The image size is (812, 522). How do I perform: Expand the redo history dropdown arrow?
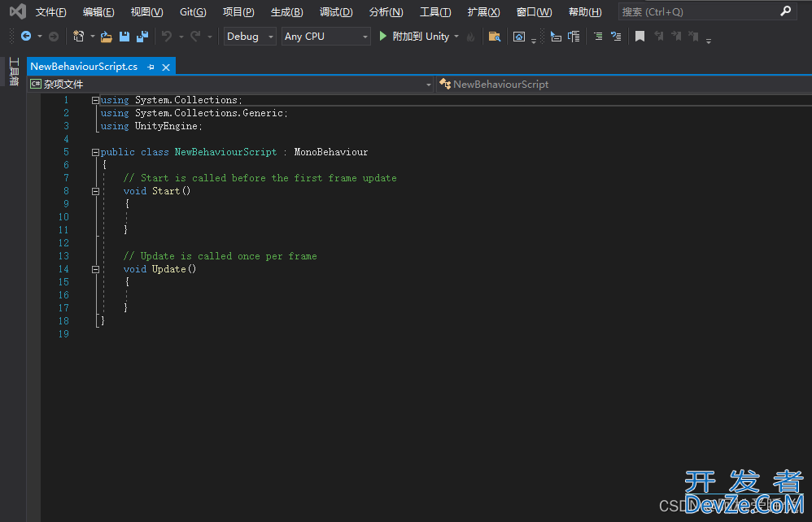(x=210, y=37)
